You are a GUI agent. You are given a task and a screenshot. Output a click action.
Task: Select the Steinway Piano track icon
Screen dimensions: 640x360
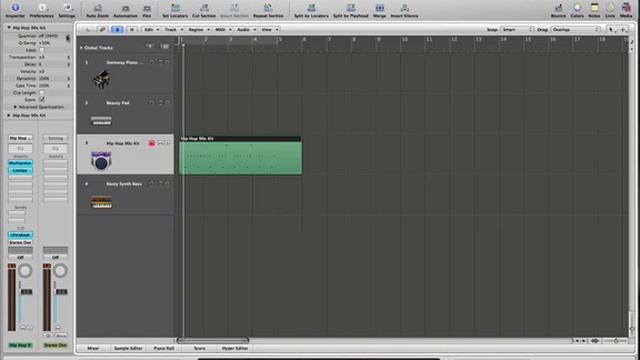[x=101, y=80]
